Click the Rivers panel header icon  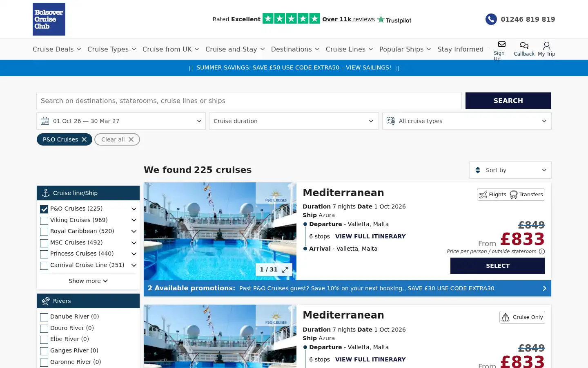pyautogui.click(x=46, y=301)
